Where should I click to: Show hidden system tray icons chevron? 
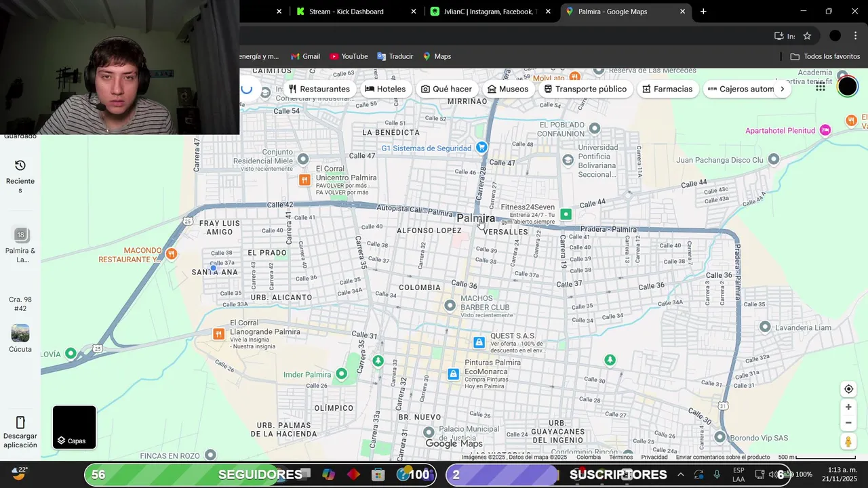681,474
